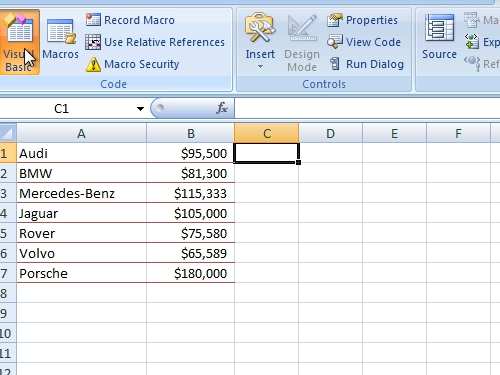Click the Name Box showing C1
This screenshot has width=500, height=375.
coord(67,109)
